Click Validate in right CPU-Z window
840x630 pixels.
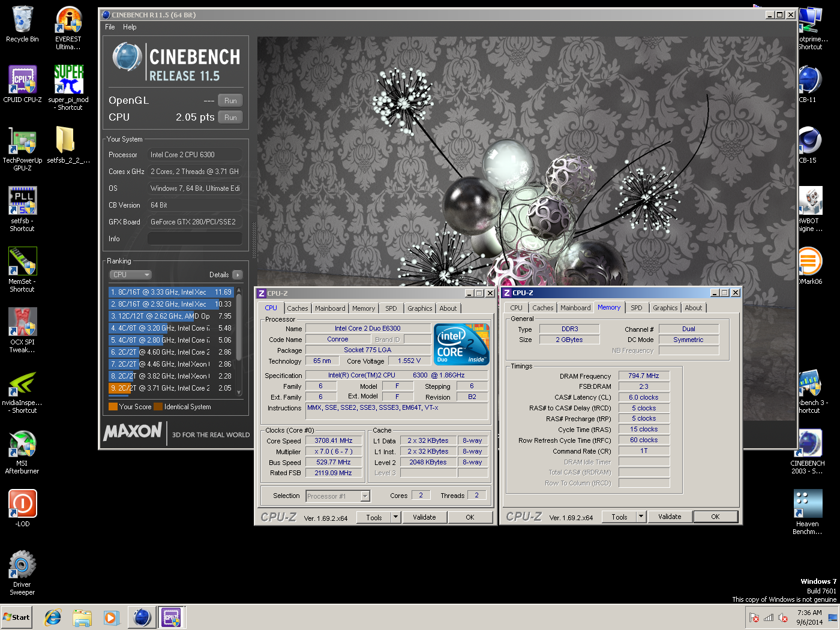click(x=670, y=517)
